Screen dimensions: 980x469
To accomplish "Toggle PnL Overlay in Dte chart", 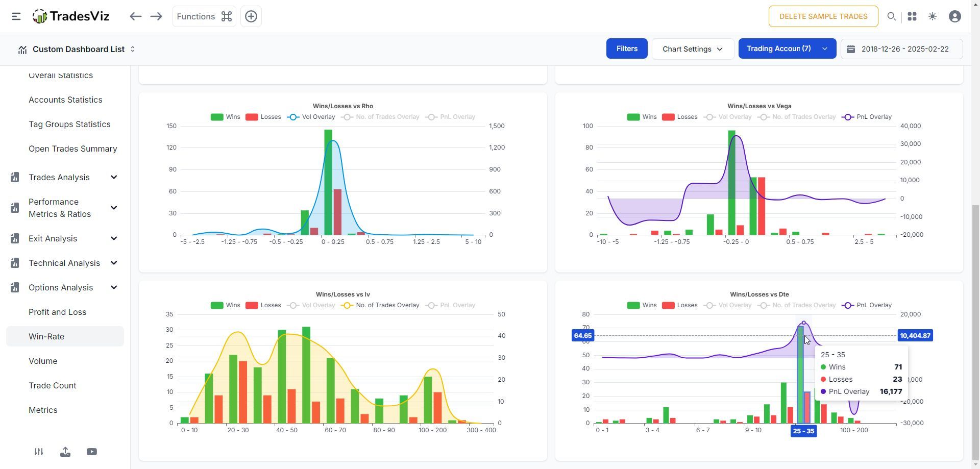I will tap(867, 305).
